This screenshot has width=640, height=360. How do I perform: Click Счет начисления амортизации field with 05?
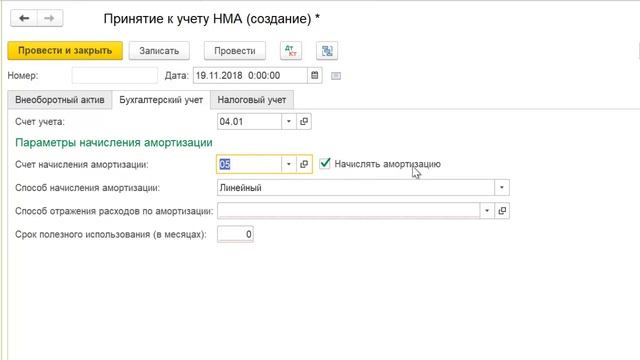[249, 164]
